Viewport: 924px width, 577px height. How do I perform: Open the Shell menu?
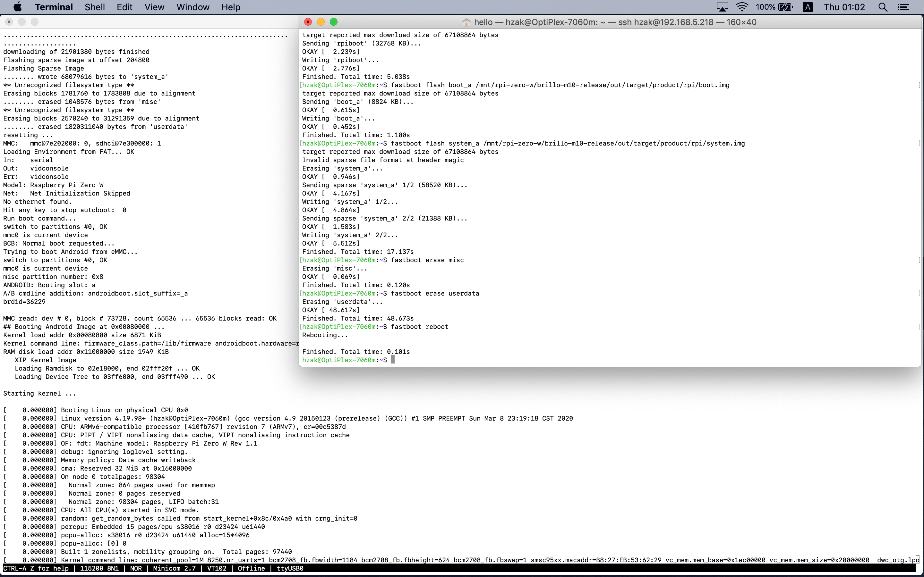pos(94,7)
